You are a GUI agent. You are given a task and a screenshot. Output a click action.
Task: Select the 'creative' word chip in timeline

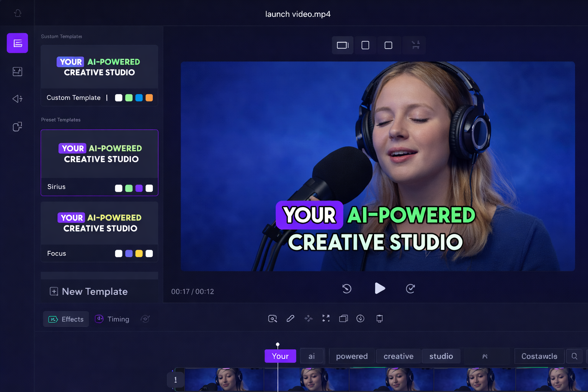(398, 356)
